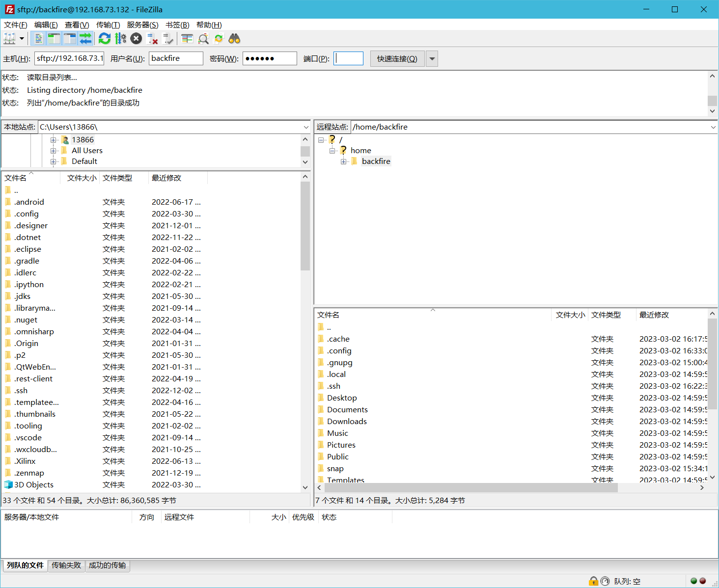Toggle synchronized browsing
The width and height of the screenshot is (719, 588).
(219, 38)
